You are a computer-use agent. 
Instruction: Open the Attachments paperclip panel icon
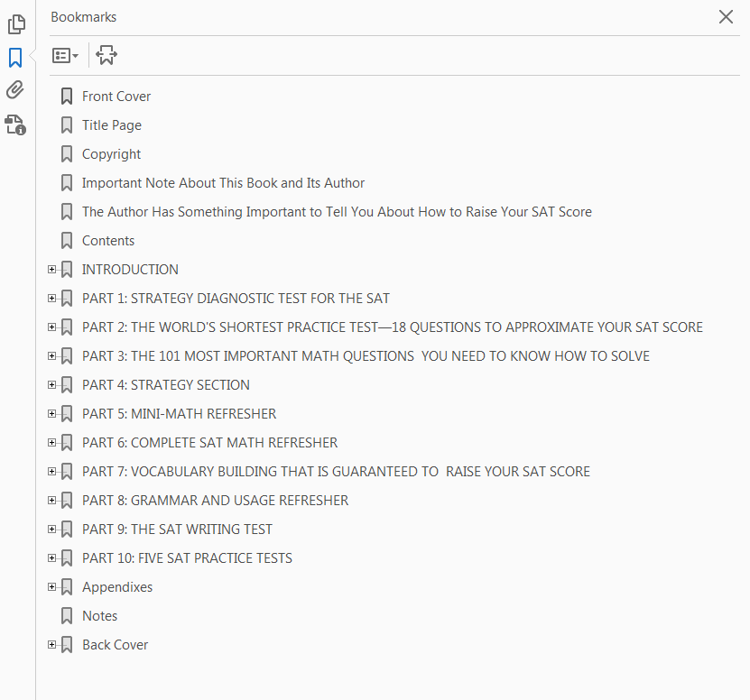click(14, 89)
